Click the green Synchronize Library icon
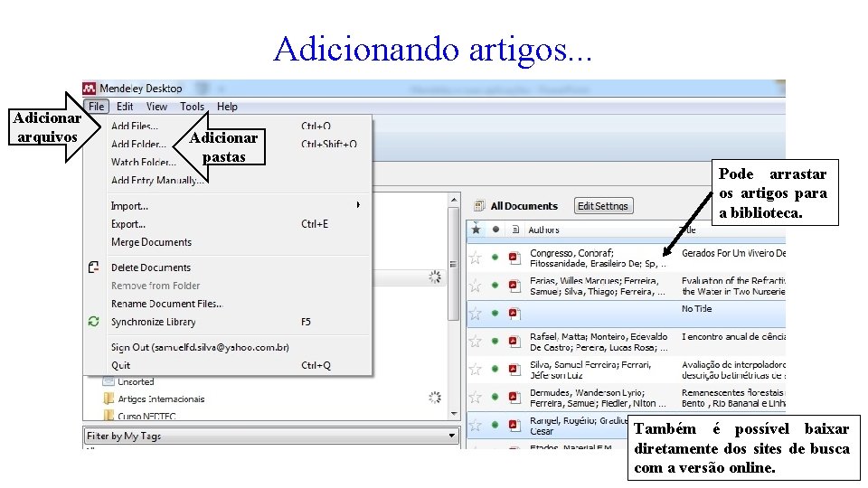The image size is (868, 488). (93, 322)
